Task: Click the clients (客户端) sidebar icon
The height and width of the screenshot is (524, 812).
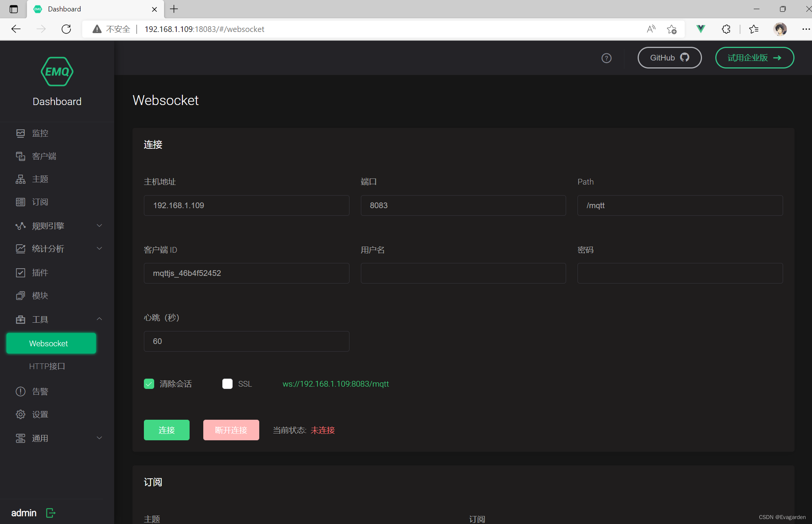Action: coord(21,156)
